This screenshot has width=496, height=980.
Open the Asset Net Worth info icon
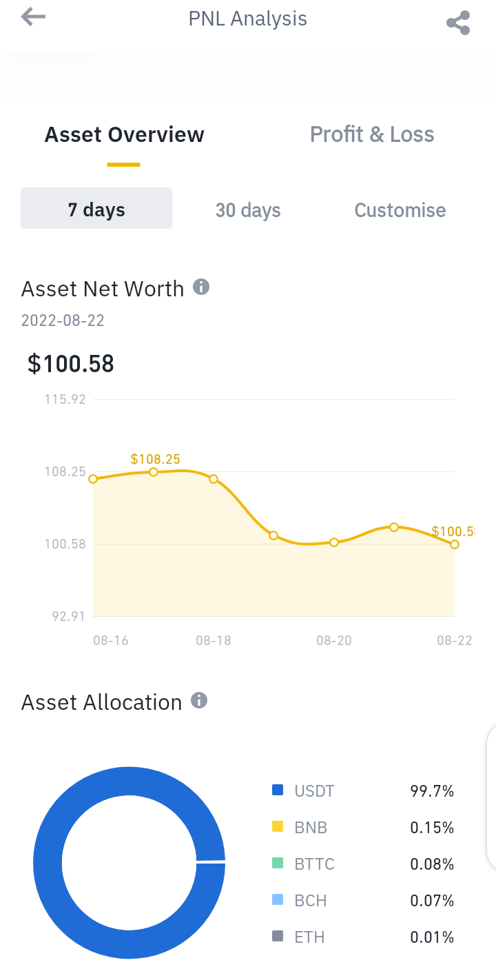(x=201, y=287)
